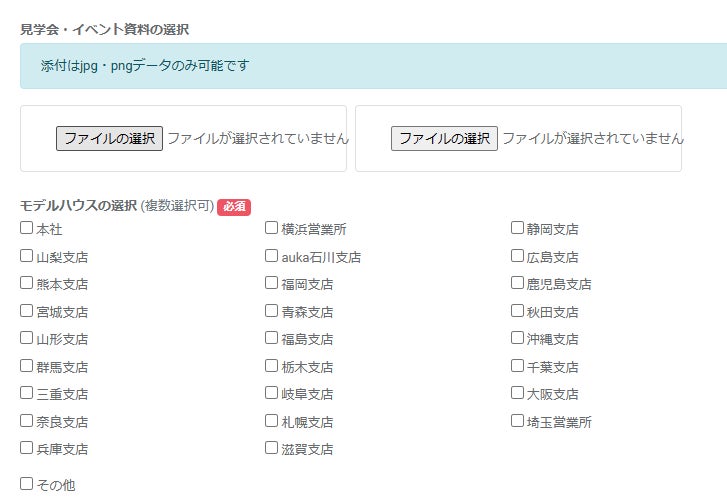
Task: Select the 沖縄支店 checkbox
Action: pos(518,338)
